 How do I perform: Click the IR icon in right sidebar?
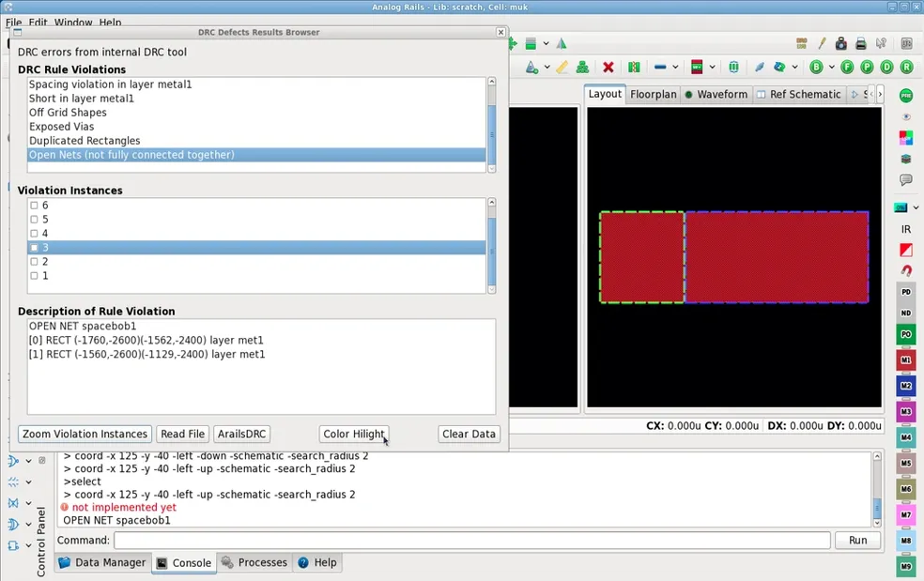[905, 229]
